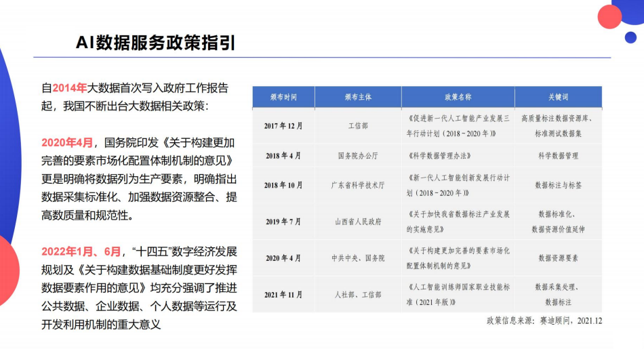The height and width of the screenshot is (349, 644).
Task: Click the 中共中央、国务院 cell
Action: 358,258
